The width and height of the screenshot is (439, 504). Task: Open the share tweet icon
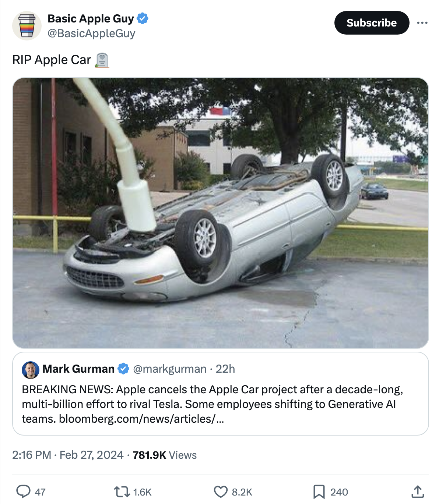(418, 491)
